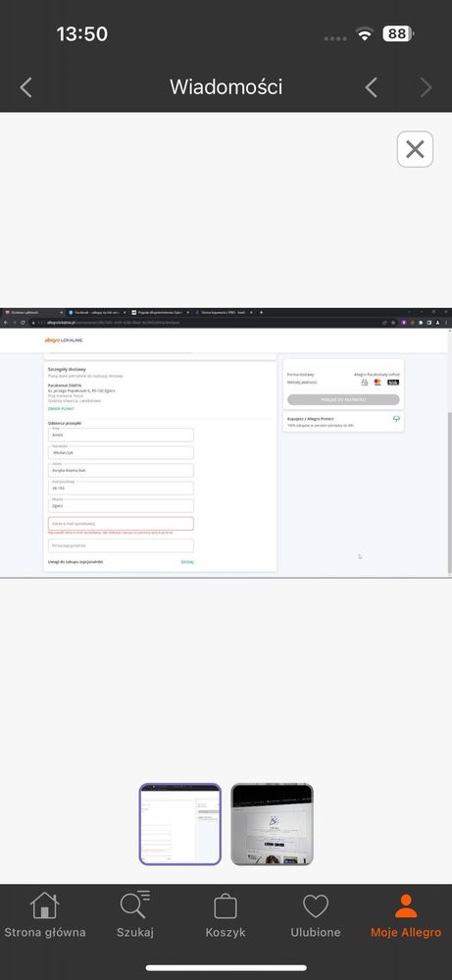Go back using the left arrow beside Wiadomości
452x980 pixels.
25,87
